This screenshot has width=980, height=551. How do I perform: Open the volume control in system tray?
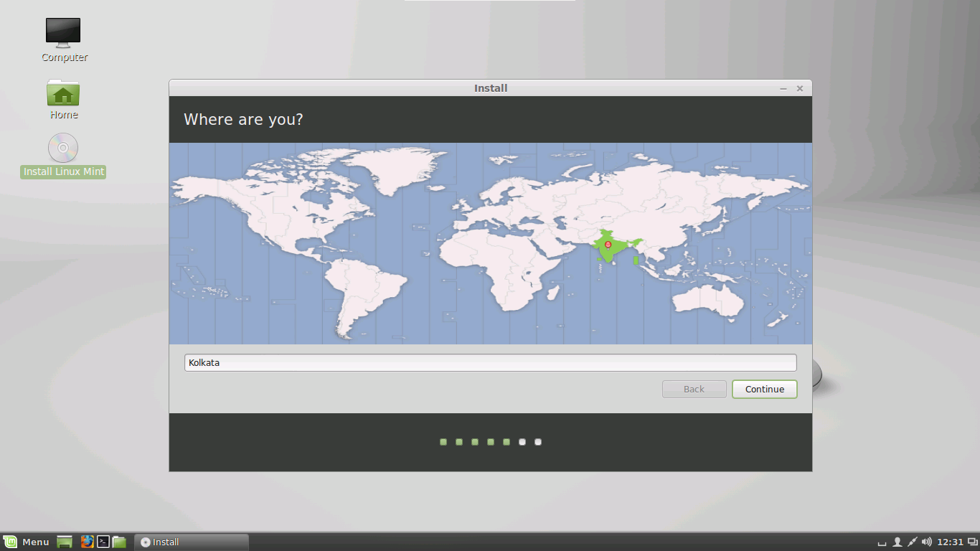pyautogui.click(x=927, y=542)
